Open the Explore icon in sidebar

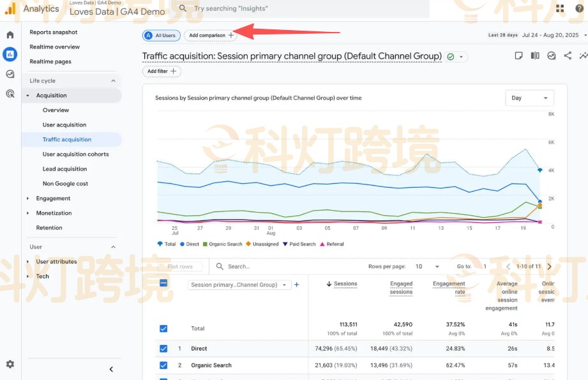pyautogui.click(x=10, y=73)
